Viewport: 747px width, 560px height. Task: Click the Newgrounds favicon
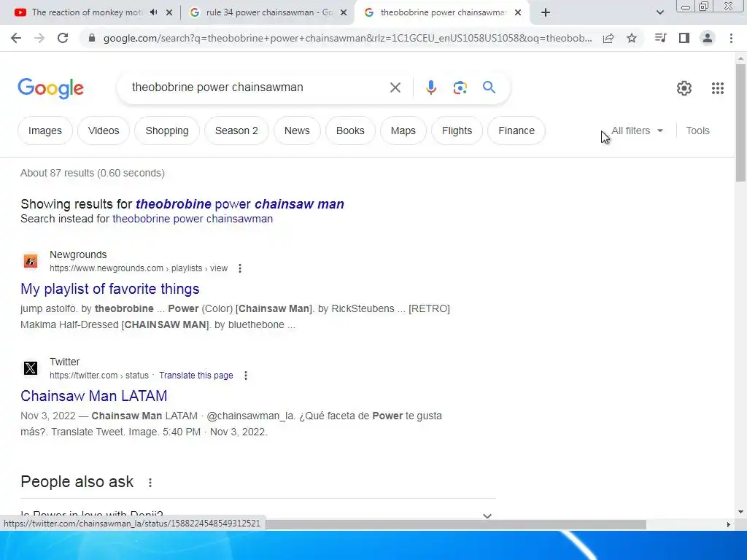pyautogui.click(x=31, y=261)
